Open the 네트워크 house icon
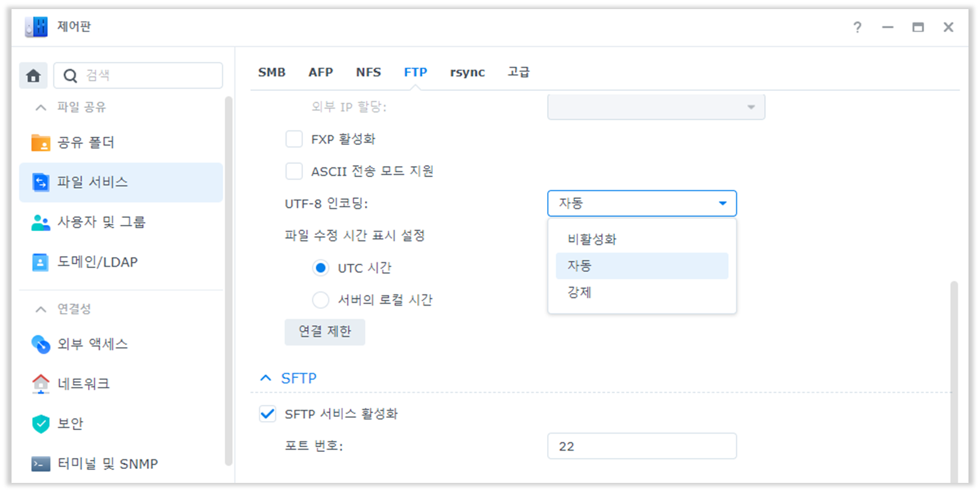The image size is (980, 492). (41, 383)
